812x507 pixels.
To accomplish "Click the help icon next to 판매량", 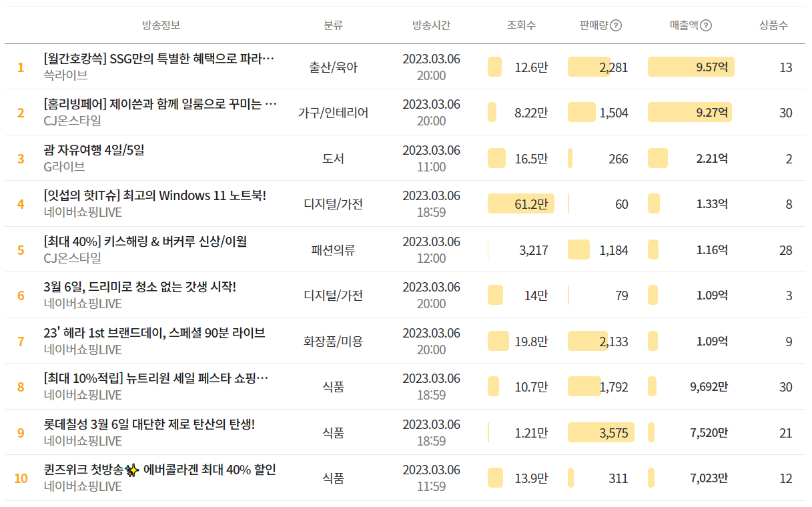I will coord(616,25).
